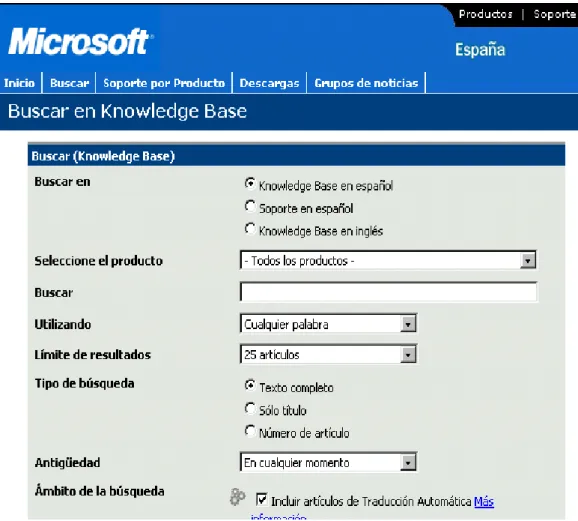Uncheck Incluir artículos de Traducción Automática
Screen dimensions: 578x521
pos(261,500)
